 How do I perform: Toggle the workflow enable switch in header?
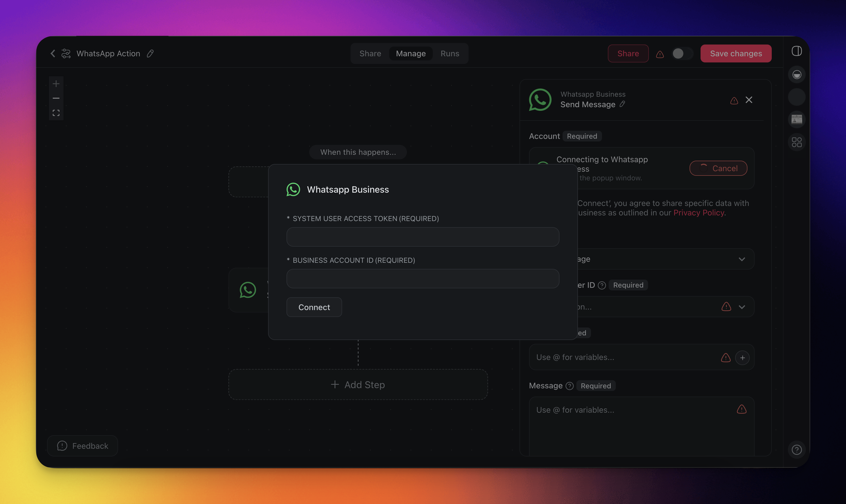pos(682,54)
